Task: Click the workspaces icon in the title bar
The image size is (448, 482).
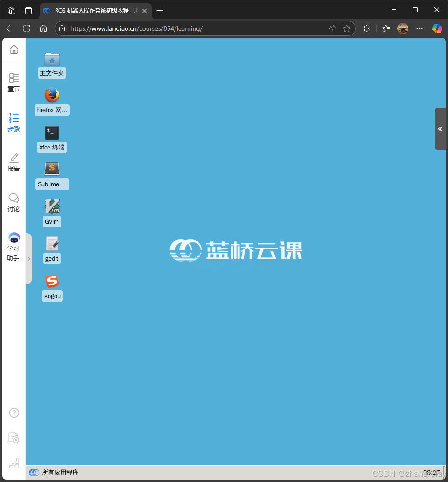Action: pyautogui.click(x=12, y=11)
